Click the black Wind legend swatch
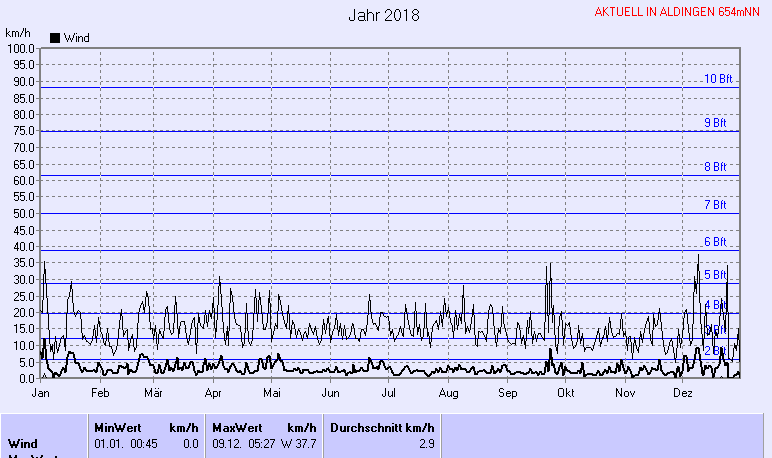 pos(55,38)
